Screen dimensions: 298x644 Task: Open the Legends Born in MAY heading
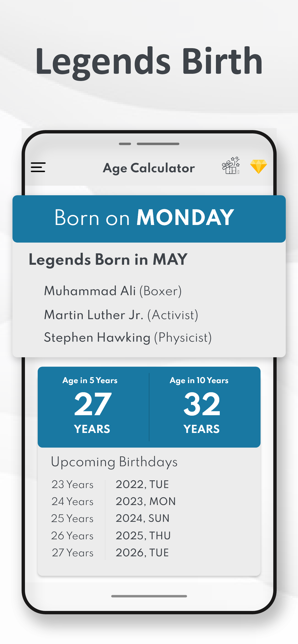tap(108, 259)
